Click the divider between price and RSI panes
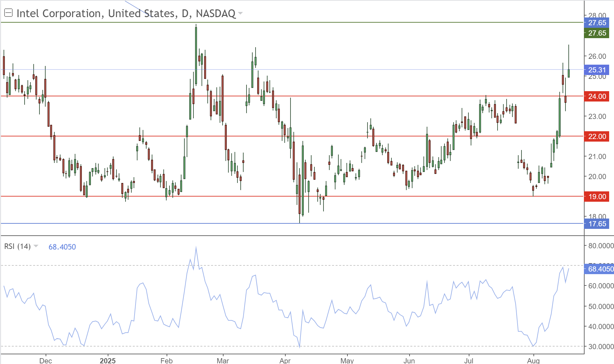The height and width of the screenshot is (364, 614). pos(291,236)
